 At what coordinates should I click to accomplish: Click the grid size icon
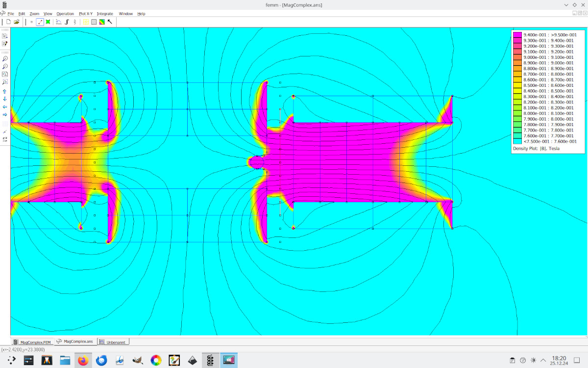pos(5,139)
